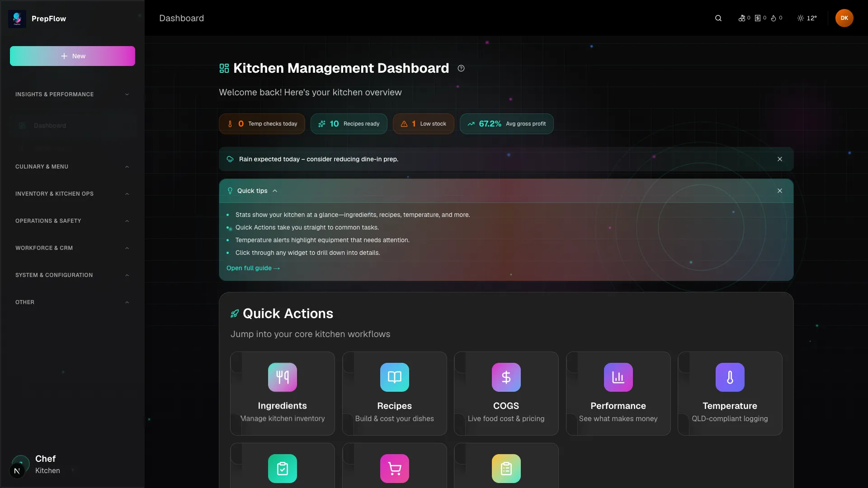Screen dimensions: 868x488
Task: Click the receipt counter icon in header
Action: pos(758,18)
